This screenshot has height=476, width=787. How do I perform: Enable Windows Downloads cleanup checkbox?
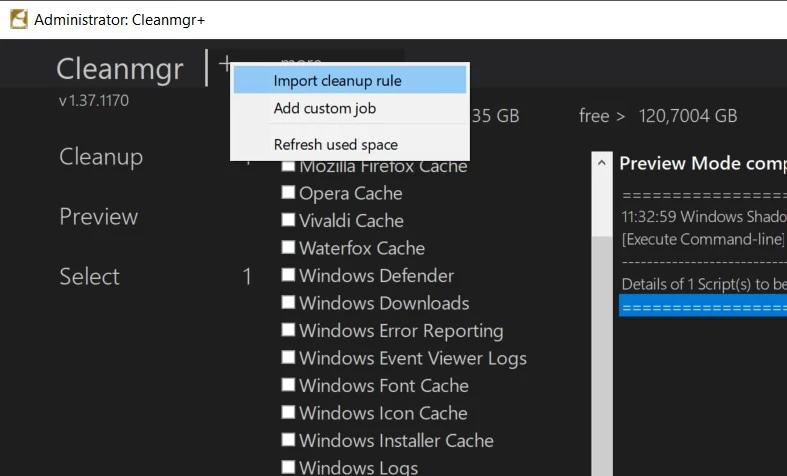288,302
